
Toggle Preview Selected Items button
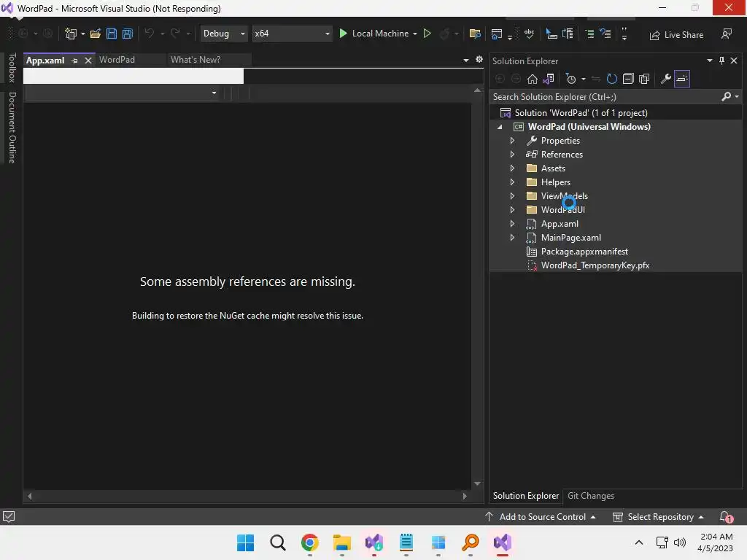point(682,79)
